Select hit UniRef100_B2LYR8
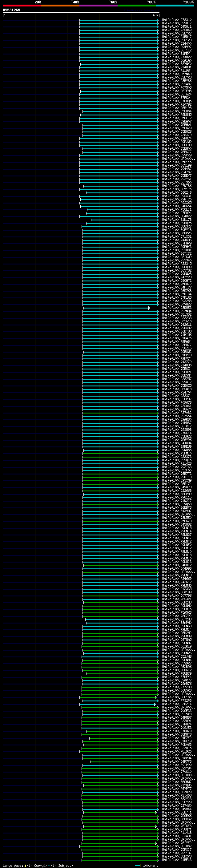The image size is (197, 868). tap(177, 78)
